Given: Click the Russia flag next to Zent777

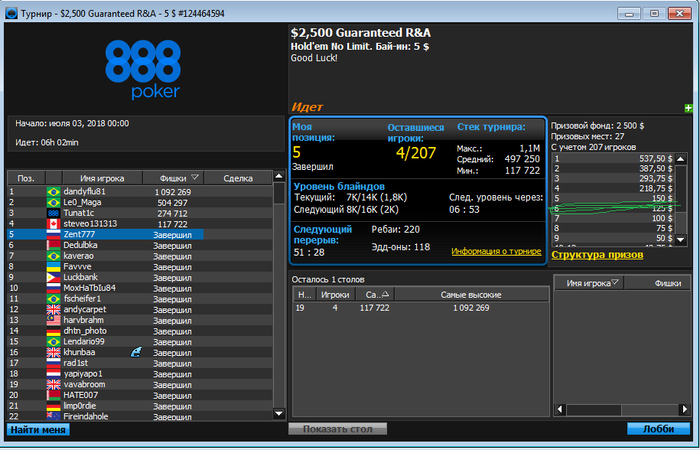Looking at the screenshot, I should (x=54, y=235).
